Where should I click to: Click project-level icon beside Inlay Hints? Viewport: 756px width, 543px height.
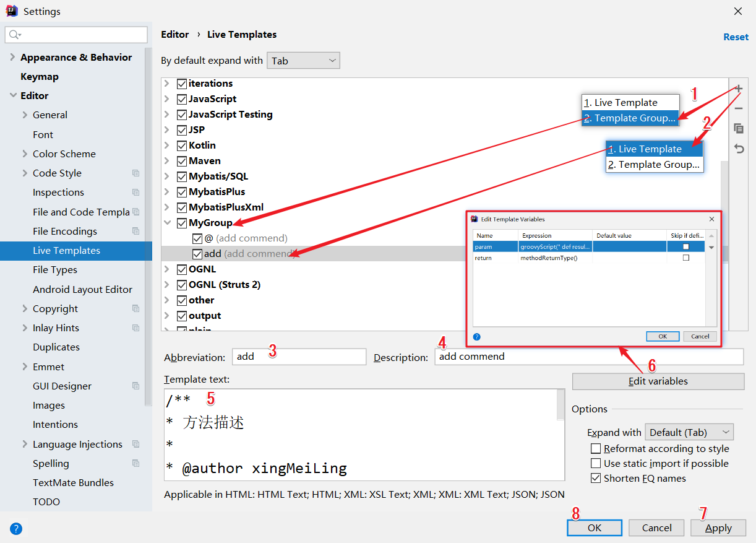click(x=135, y=328)
